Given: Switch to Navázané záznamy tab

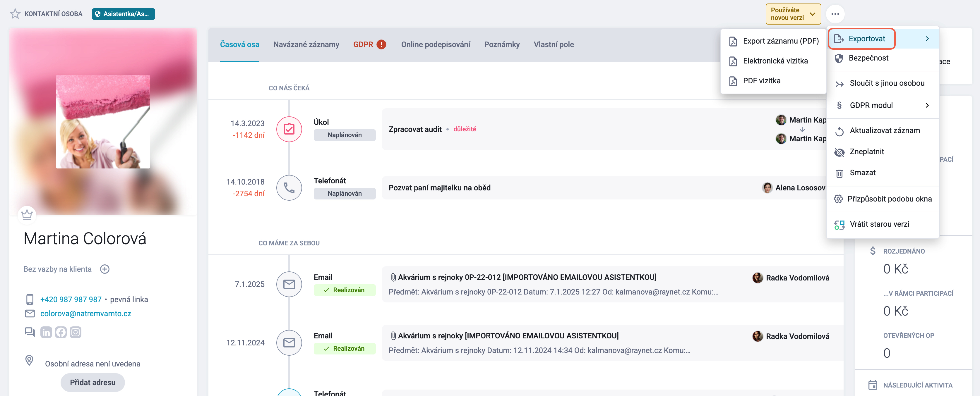Looking at the screenshot, I should tap(306, 44).
